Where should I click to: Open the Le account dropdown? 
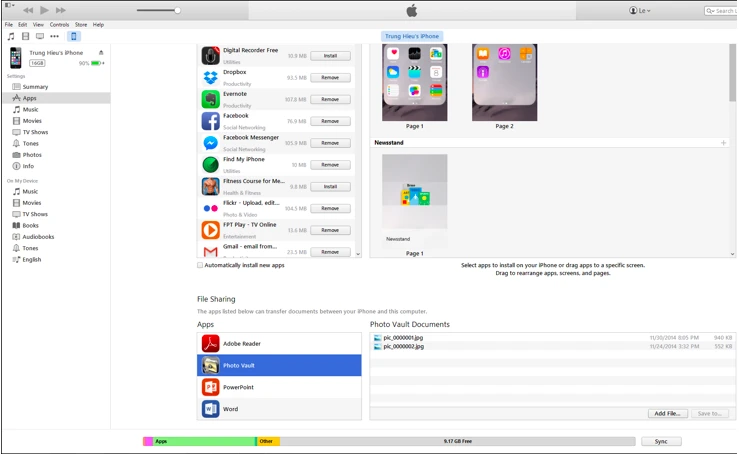click(x=639, y=10)
